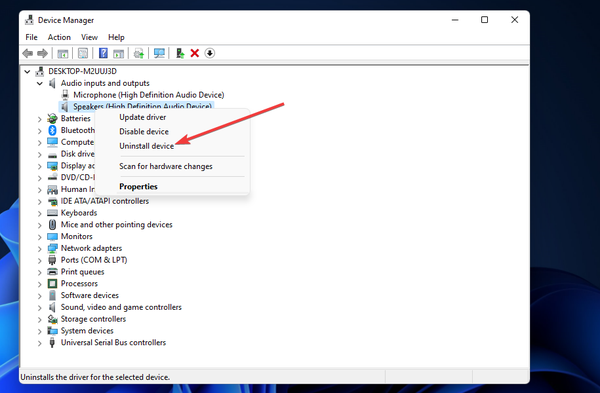Click the Scan for hardware changes monitor icon
The image size is (600, 393).
tap(159, 53)
